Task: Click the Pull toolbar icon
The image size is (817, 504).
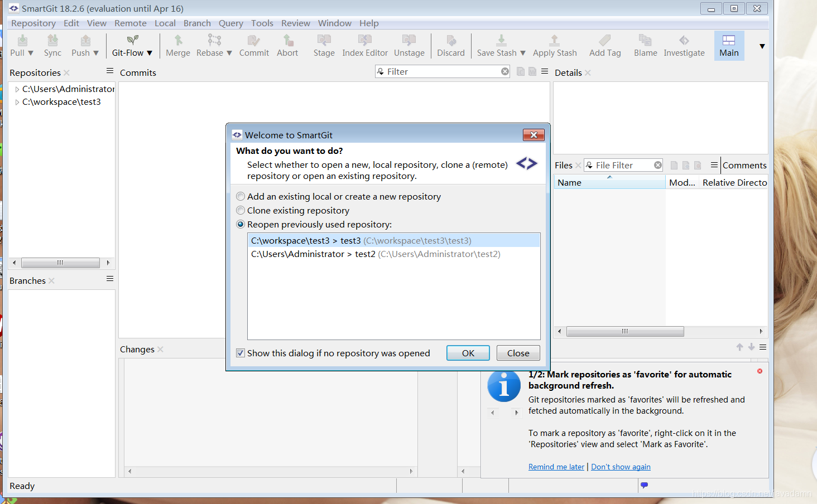Action: 22,41
